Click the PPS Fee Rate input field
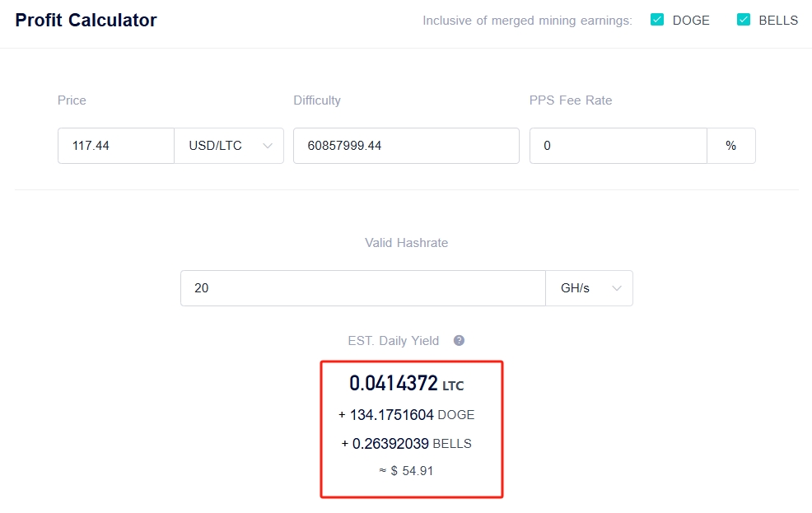 (x=618, y=146)
